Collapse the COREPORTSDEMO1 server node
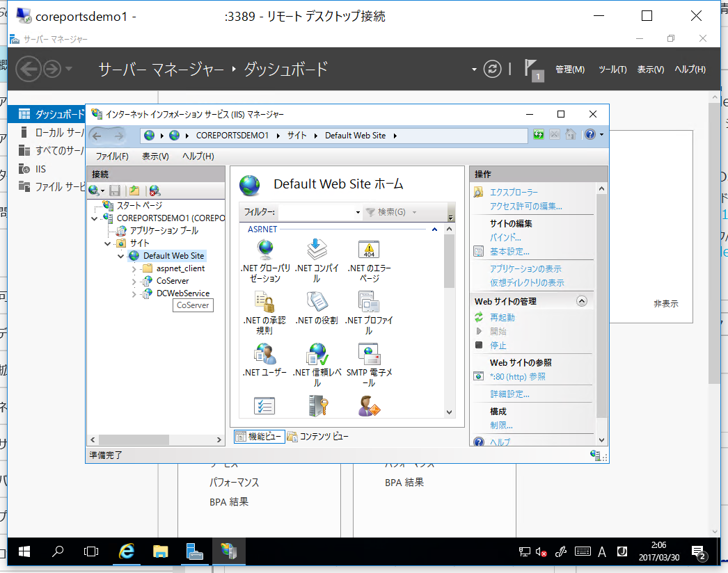The height and width of the screenshot is (573, 728). [x=95, y=218]
